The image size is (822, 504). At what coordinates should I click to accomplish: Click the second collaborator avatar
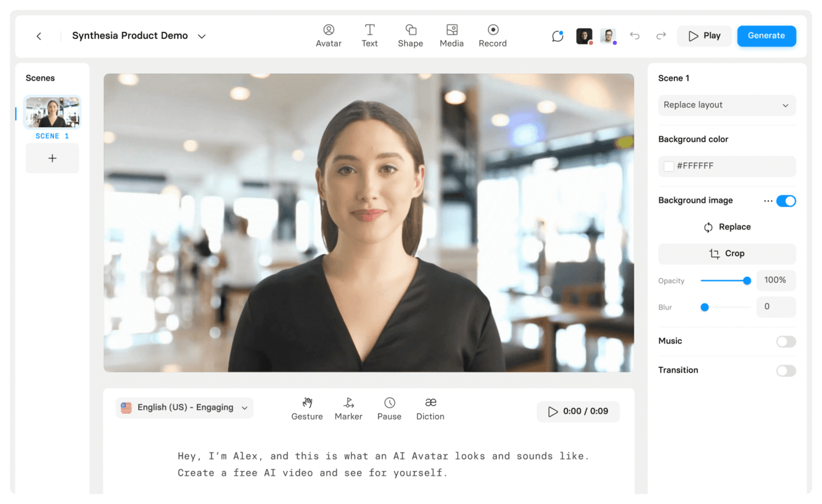click(x=608, y=36)
